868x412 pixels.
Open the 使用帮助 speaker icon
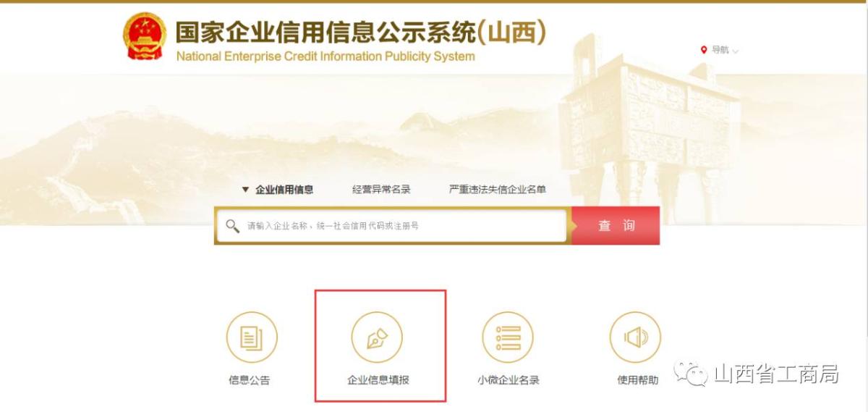[x=635, y=337]
